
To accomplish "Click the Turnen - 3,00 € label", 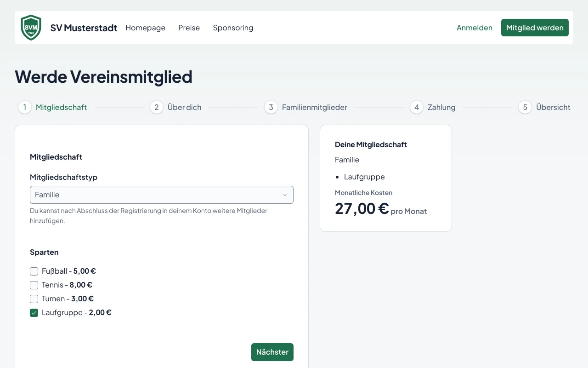I will pyautogui.click(x=68, y=299).
